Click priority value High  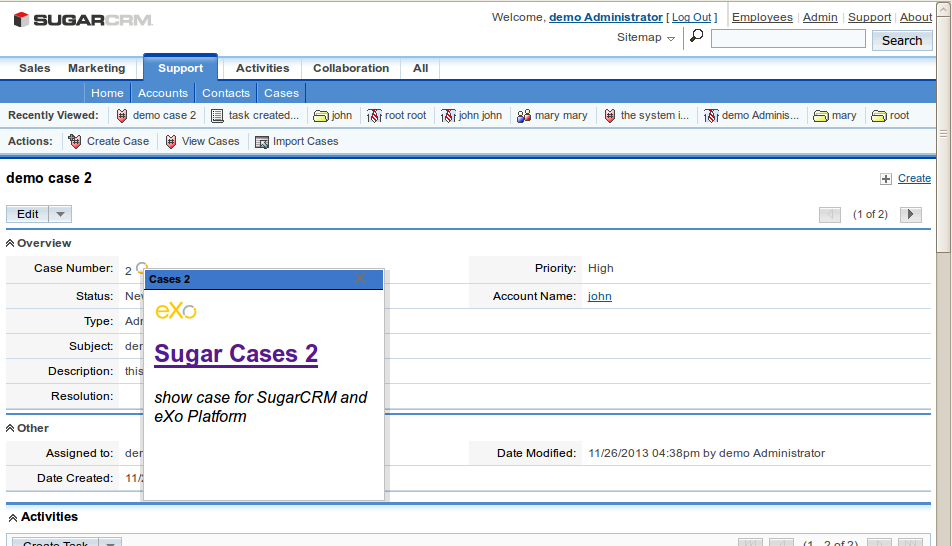coord(600,268)
